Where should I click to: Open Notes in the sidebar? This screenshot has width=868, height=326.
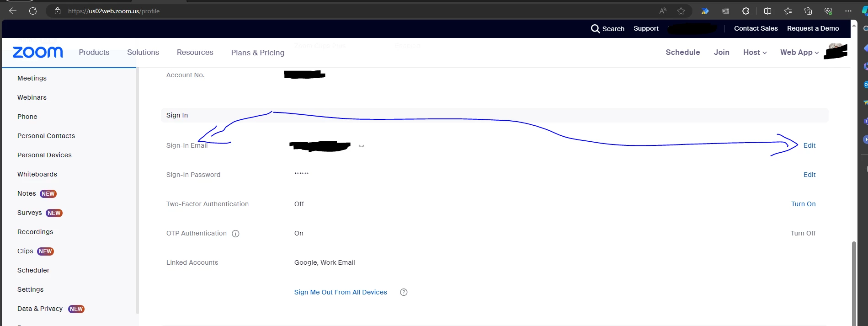click(27, 193)
